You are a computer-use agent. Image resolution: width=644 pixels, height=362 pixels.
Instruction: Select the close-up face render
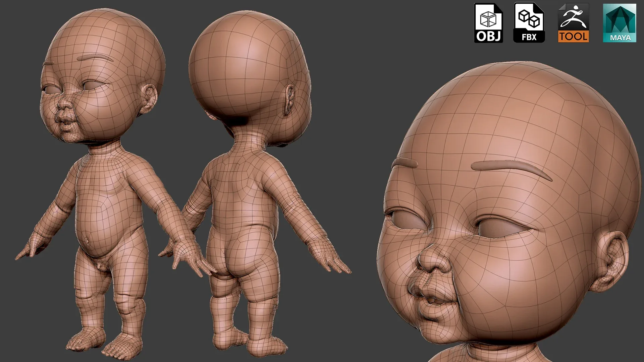click(503, 201)
